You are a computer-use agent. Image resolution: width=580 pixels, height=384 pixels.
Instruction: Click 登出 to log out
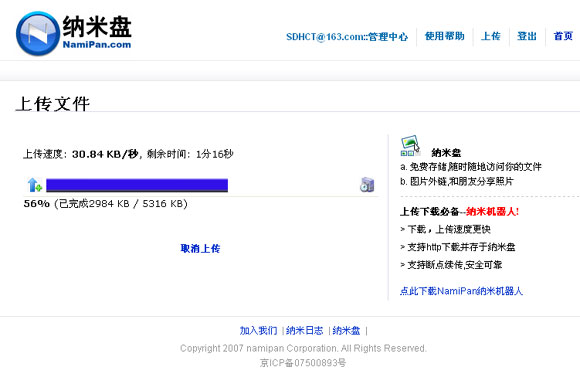[527, 36]
